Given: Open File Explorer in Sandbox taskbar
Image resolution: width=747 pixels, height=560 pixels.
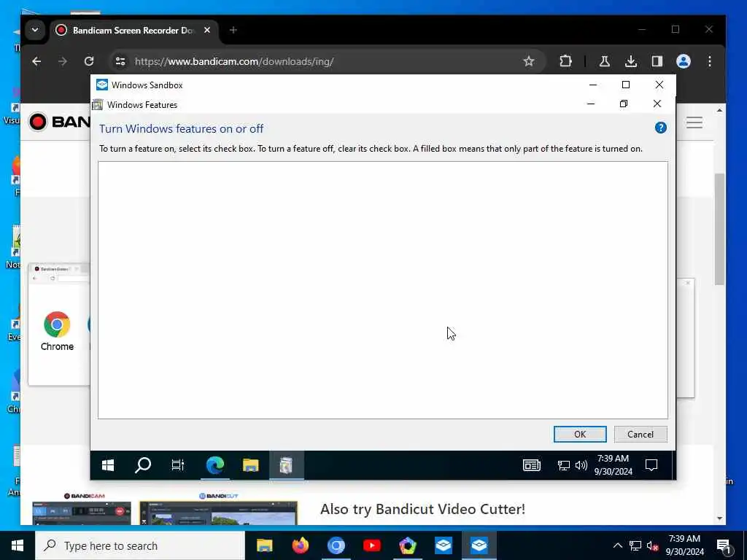Looking at the screenshot, I should click(251, 464).
